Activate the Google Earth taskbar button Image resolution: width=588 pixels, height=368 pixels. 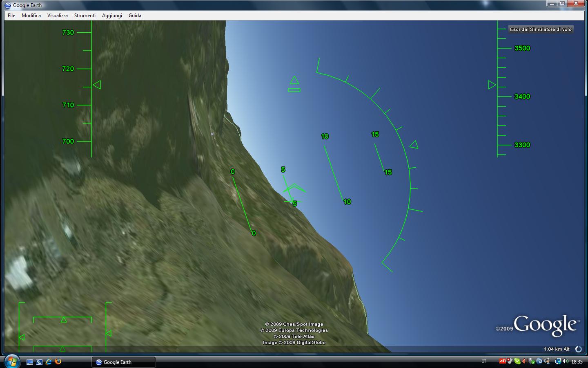click(x=124, y=362)
